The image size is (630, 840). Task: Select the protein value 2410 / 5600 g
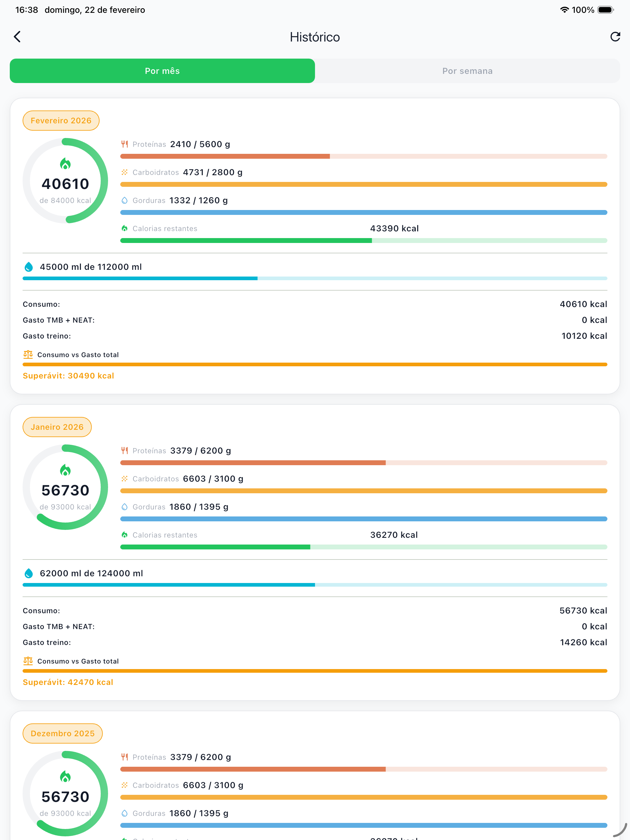click(200, 144)
